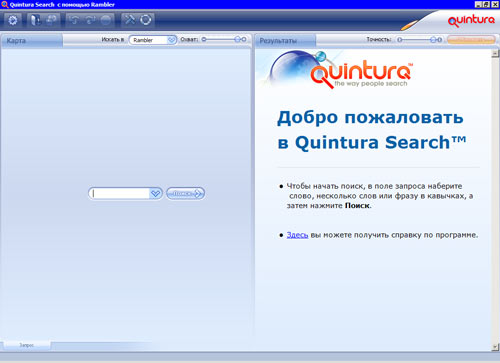Open the Здесь help link

(297, 235)
